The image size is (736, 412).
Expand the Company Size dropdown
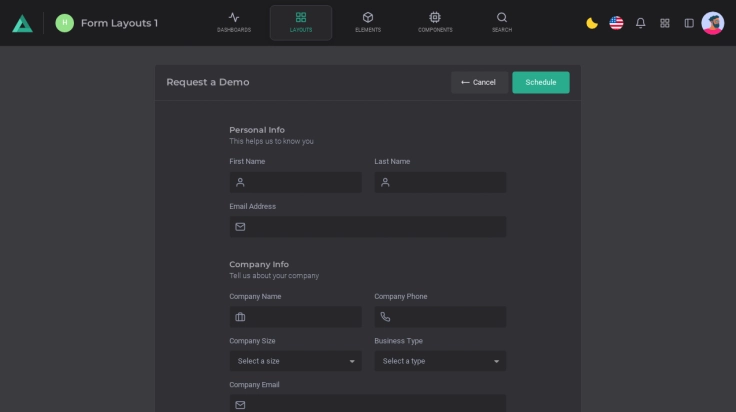point(295,361)
